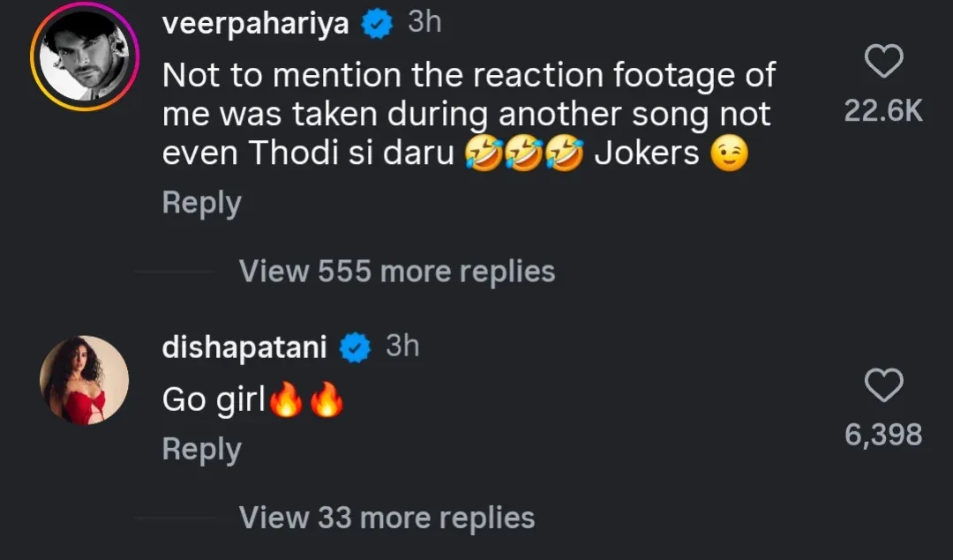View the 22.6K likes count
This screenshot has height=560, width=953.
tap(883, 110)
